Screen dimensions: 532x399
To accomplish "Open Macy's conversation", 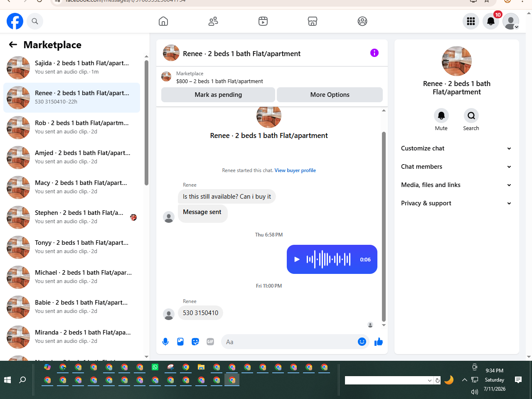I will [x=72, y=187].
